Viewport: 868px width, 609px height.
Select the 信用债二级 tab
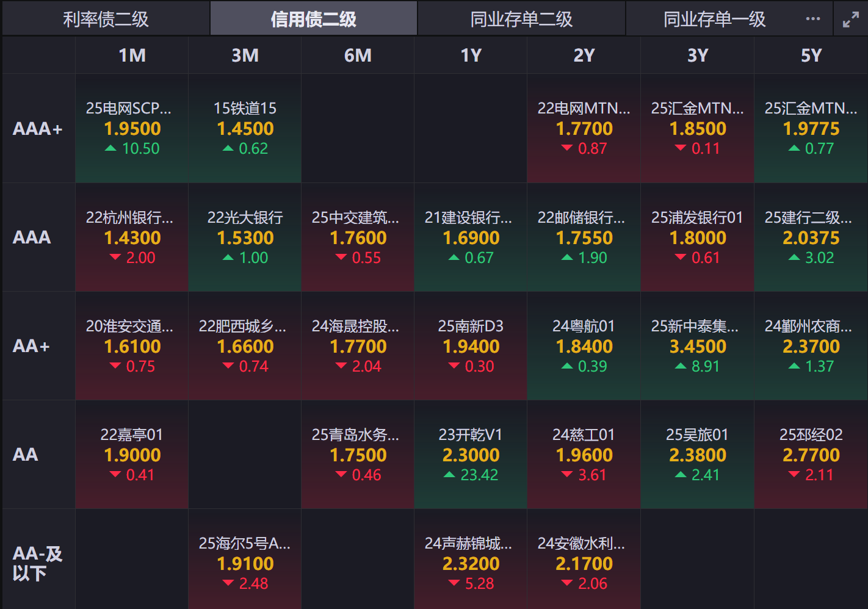[x=314, y=19]
